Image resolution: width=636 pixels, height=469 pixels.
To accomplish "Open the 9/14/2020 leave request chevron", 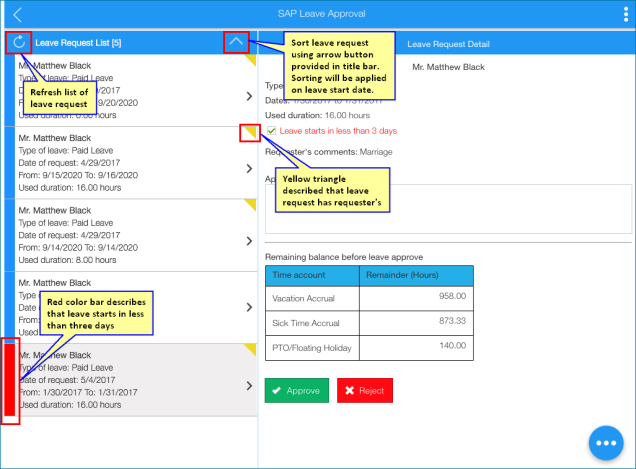I will 249,241.
